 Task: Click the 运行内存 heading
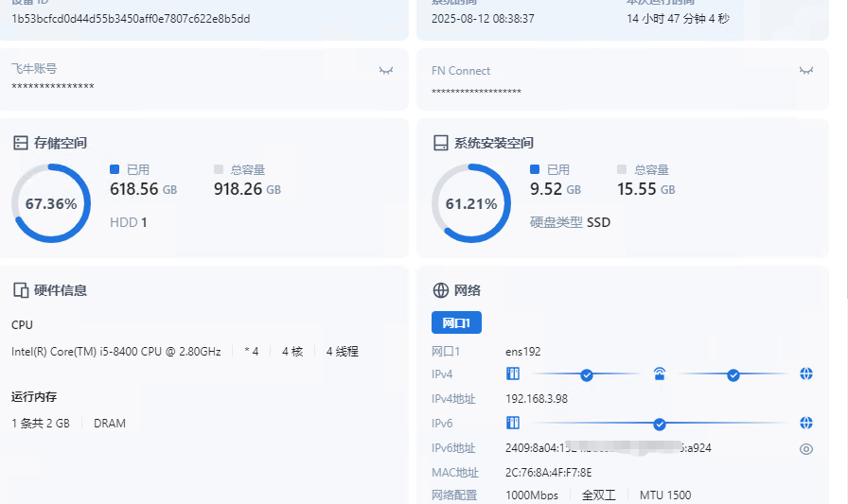[34, 397]
